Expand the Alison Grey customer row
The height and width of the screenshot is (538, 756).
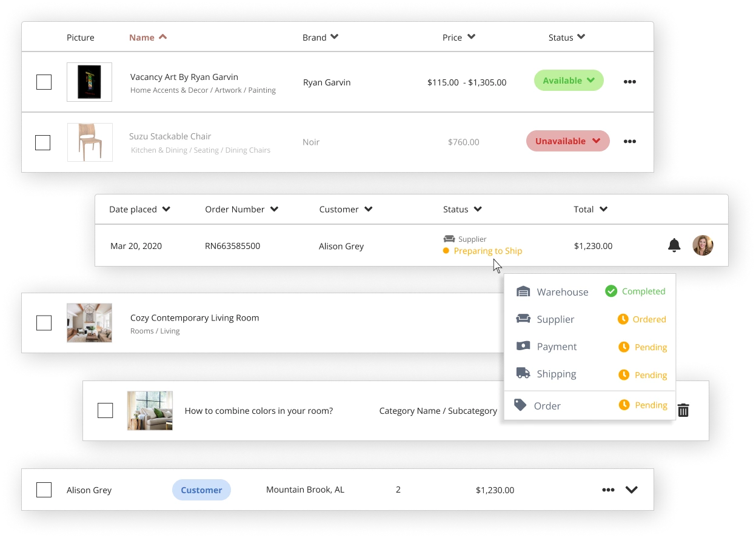(x=632, y=490)
